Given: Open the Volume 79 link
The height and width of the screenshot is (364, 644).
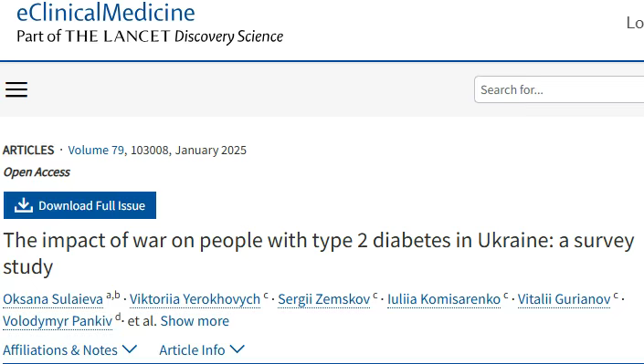Looking at the screenshot, I should 96,151.
